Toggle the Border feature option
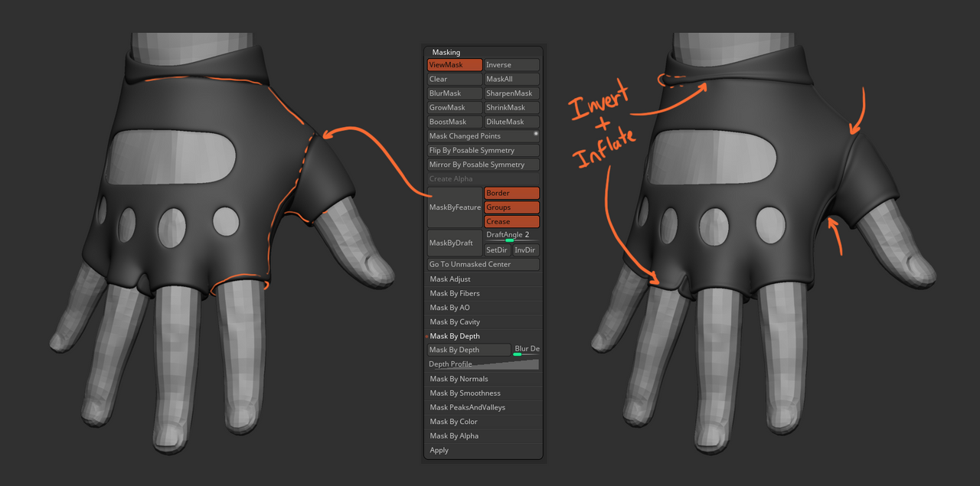980x486 pixels. [512, 194]
